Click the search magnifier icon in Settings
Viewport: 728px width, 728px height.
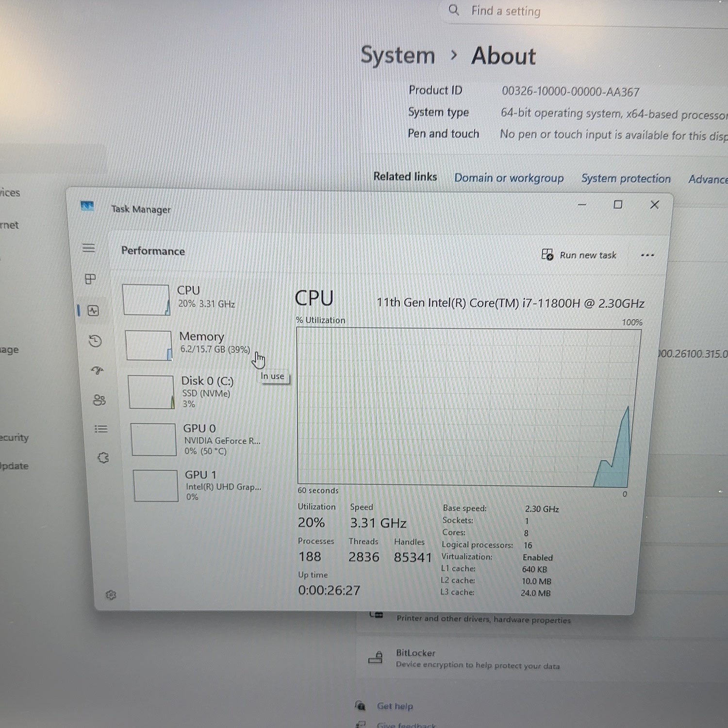point(454,10)
